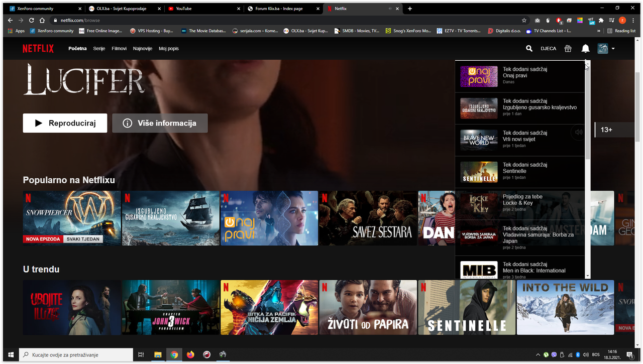Toggle the extension marked 'off'

point(590,21)
